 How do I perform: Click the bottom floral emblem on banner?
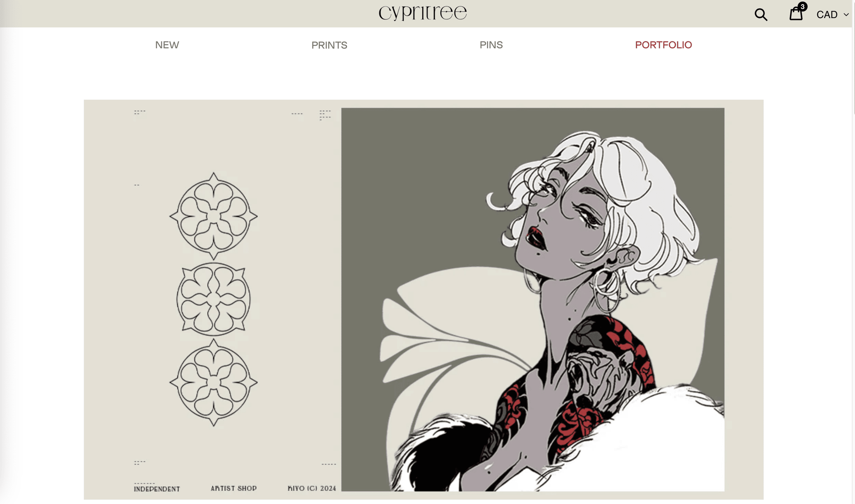213,382
